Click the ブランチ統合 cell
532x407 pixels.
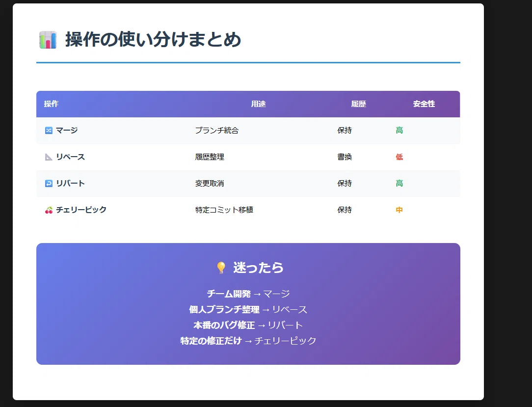pyautogui.click(x=217, y=131)
